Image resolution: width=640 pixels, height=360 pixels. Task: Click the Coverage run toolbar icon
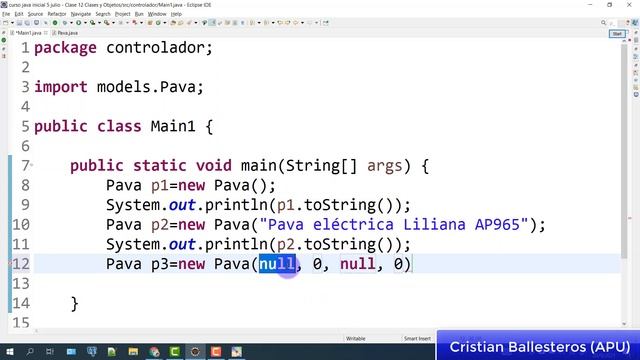click(93, 23)
